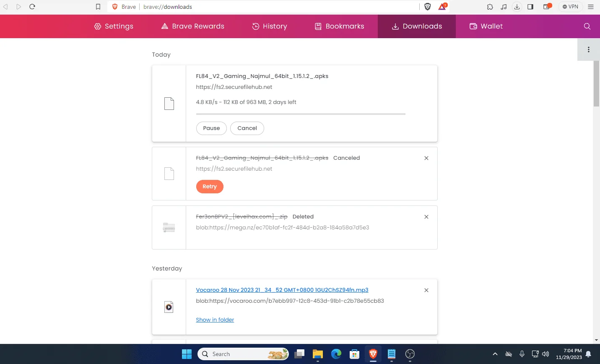Open Brave Rewards triangle icon in address bar
The width and height of the screenshot is (600, 364).
tap(442, 7)
